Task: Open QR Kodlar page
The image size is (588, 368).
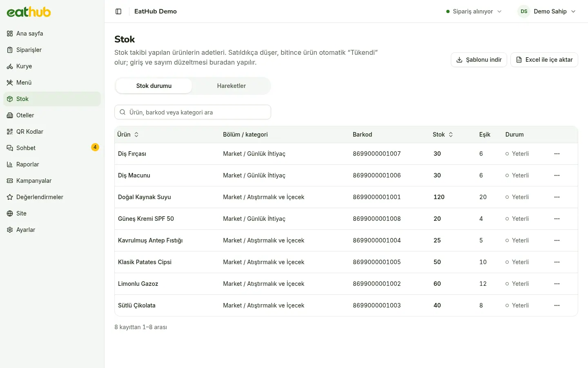Action: (x=52, y=132)
